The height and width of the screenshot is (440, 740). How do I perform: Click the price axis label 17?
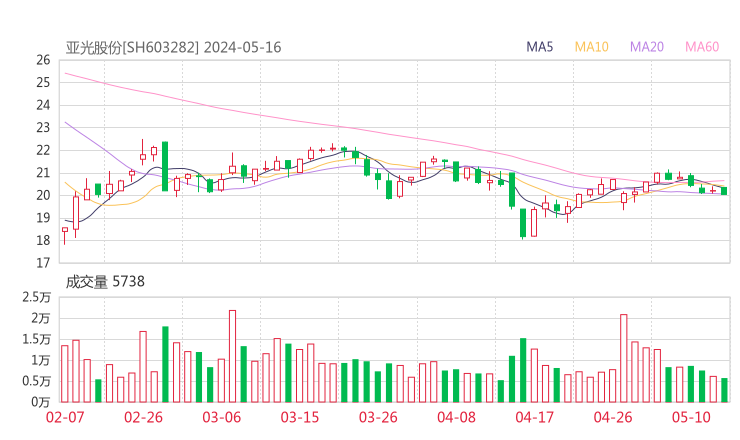point(43,263)
